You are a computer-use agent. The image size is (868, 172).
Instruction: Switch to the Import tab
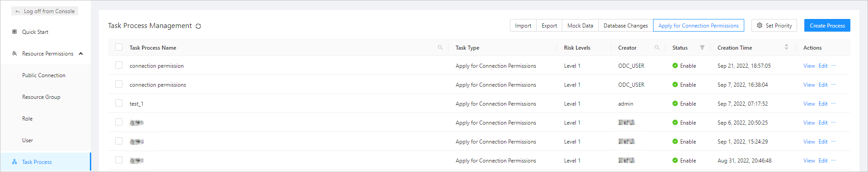coord(523,26)
